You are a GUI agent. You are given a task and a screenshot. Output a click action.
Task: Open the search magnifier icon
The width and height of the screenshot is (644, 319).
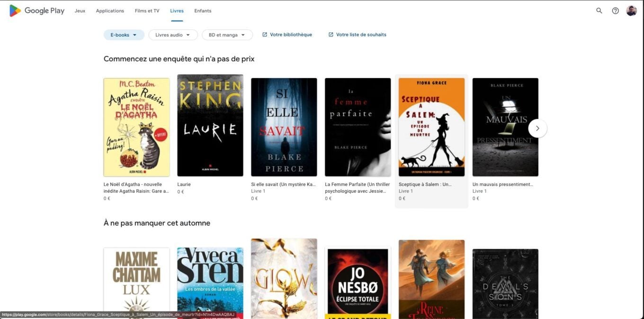pyautogui.click(x=599, y=10)
